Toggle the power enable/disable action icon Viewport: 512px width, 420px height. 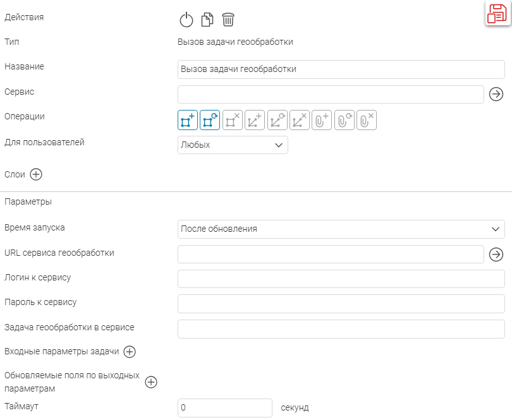tap(186, 20)
